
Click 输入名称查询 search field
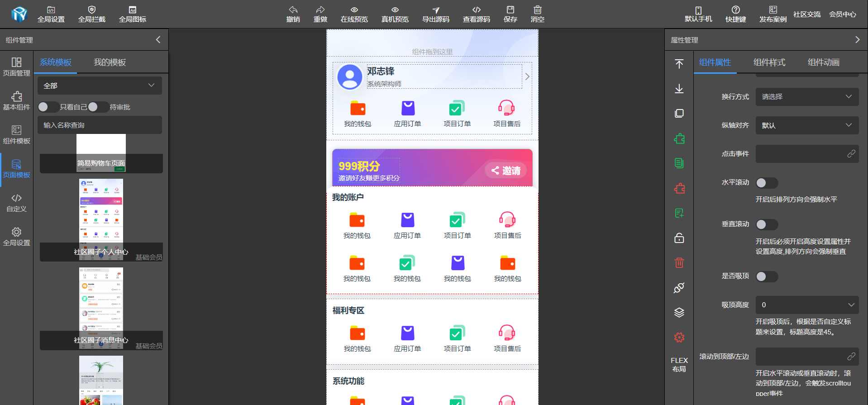pyautogui.click(x=100, y=125)
